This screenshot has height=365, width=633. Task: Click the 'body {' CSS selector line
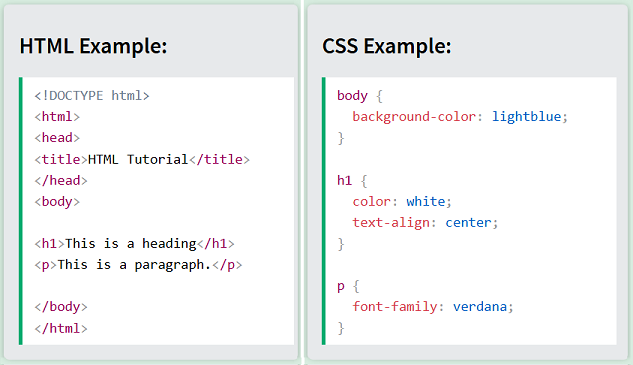(360, 96)
